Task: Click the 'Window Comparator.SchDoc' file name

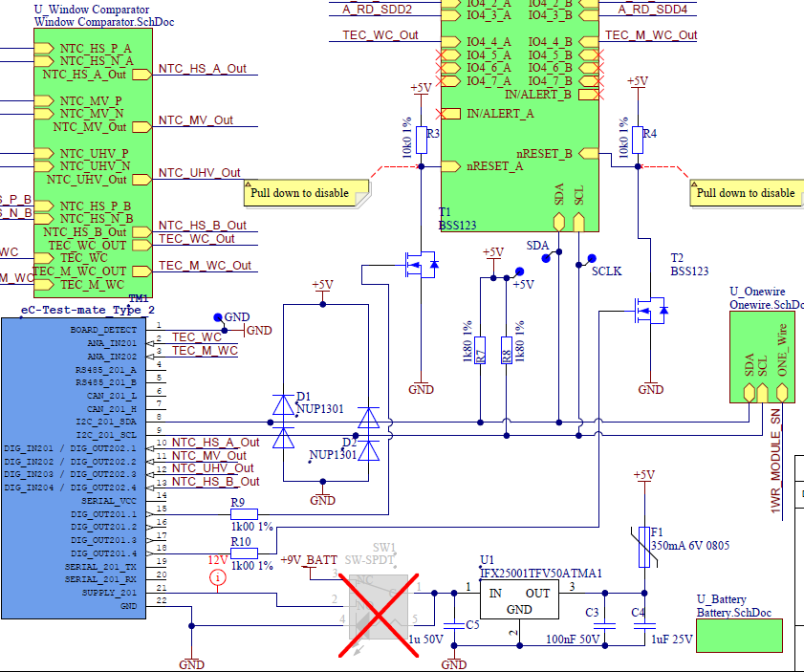Action: (104, 22)
